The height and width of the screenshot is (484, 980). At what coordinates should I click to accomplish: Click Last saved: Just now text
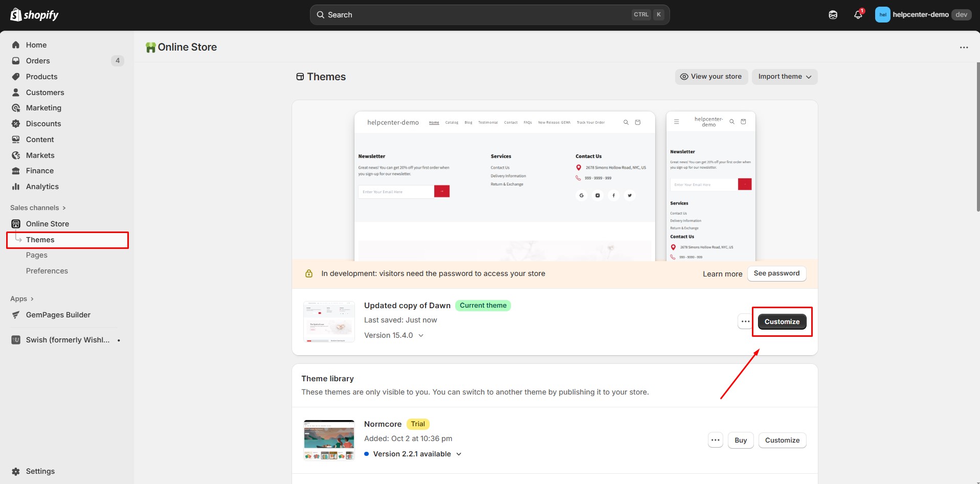click(400, 320)
